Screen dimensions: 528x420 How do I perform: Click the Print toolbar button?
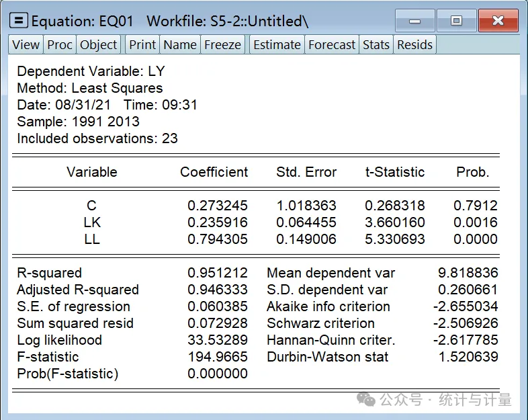[x=142, y=44]
